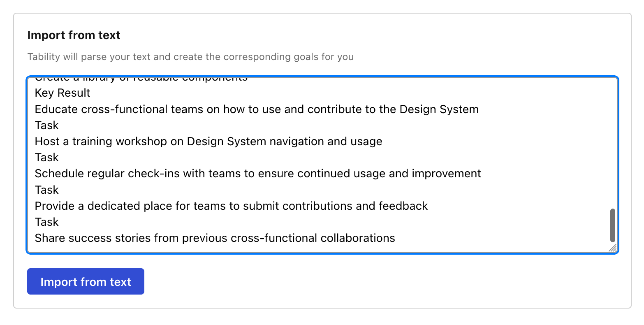644x325 pixels.
Task: Click the "Host a training workshop" line
Action: [x=208, y=142]
